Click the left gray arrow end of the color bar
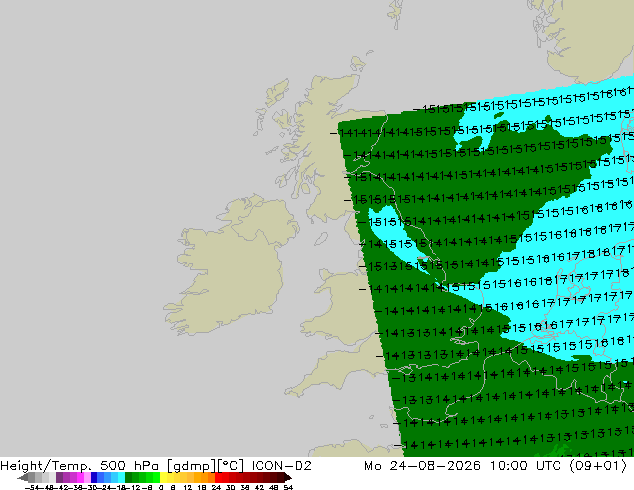 point(22,478)
